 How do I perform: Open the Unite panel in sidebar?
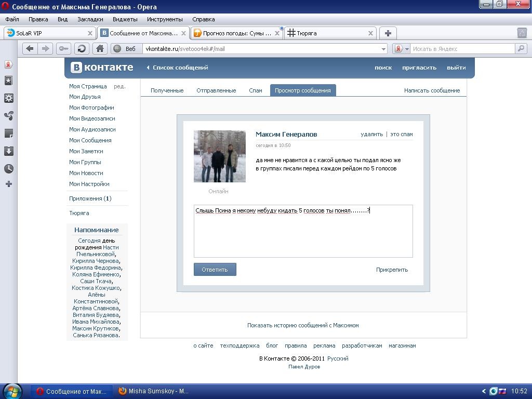[8, 116]
